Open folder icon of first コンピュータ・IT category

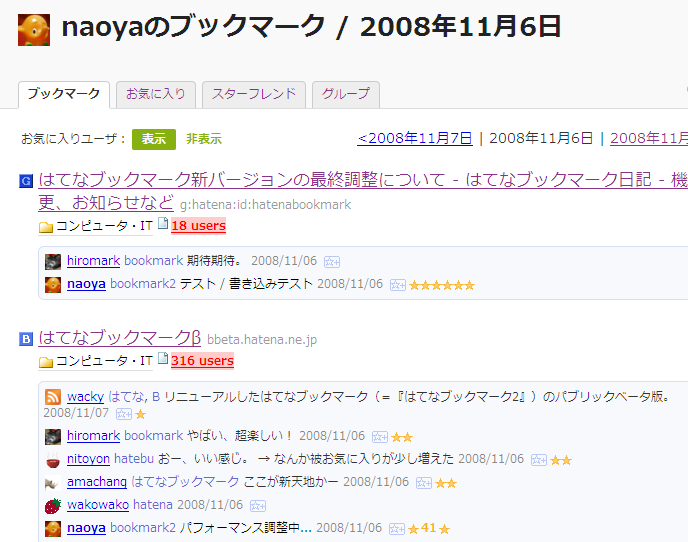pos(46,227)
